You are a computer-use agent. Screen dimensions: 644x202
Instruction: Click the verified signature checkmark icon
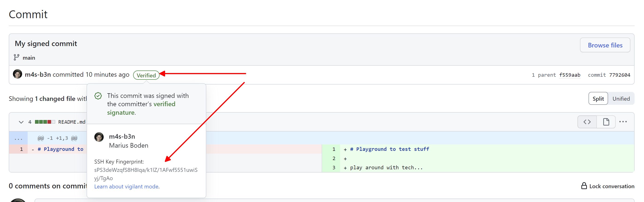click(98, 96)
